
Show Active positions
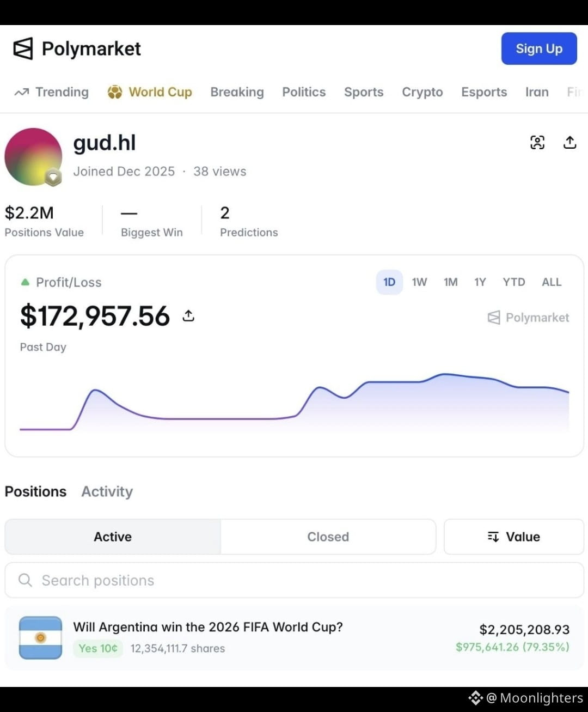click(113, 537)
